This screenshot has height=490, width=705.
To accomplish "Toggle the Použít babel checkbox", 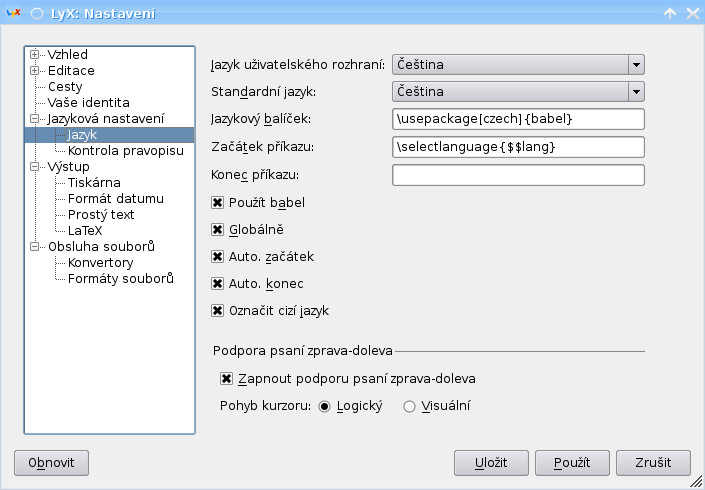I will coord(217,203).
